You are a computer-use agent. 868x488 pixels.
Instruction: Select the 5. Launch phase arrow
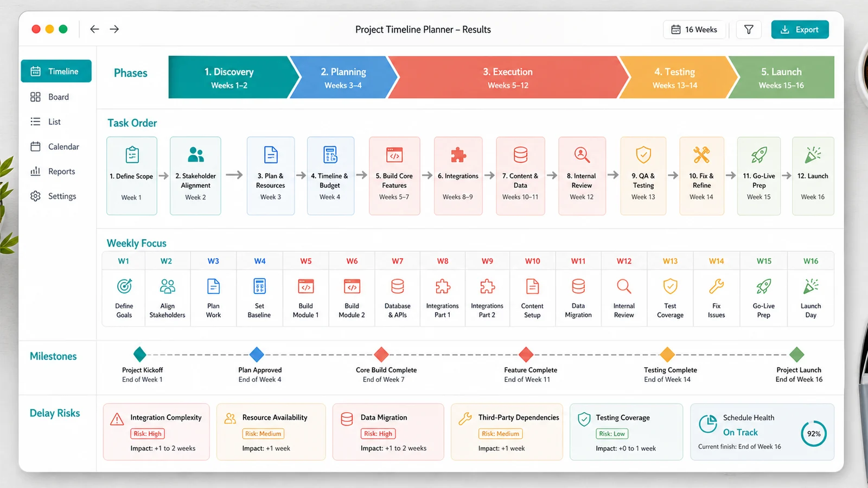point(781,77)
